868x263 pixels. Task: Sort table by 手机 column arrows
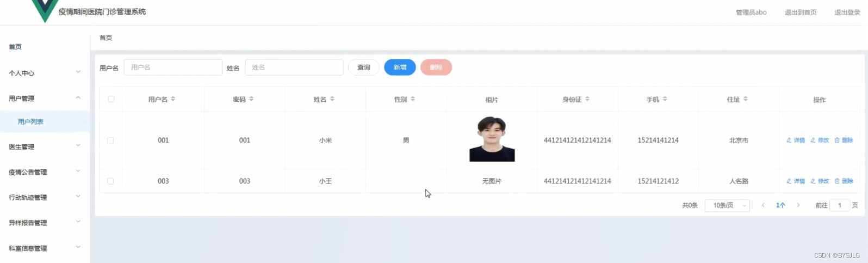point(665,99)
